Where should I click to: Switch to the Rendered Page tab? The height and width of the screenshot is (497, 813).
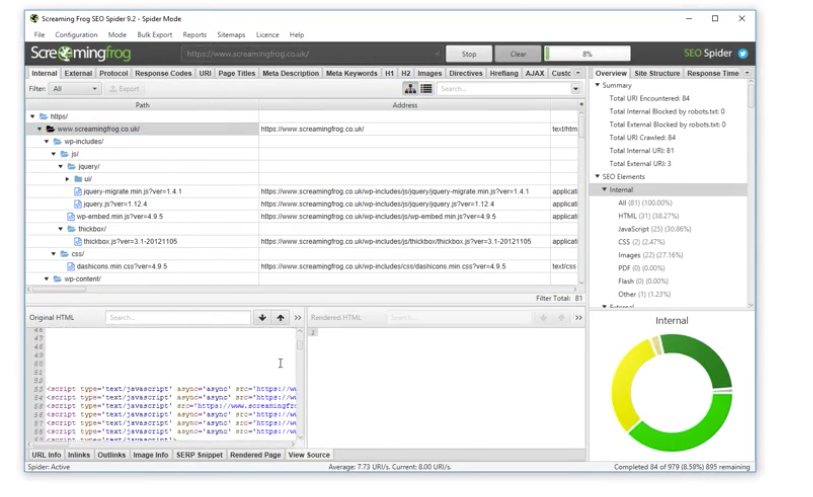pyautogui.click(x=255, y=455)
